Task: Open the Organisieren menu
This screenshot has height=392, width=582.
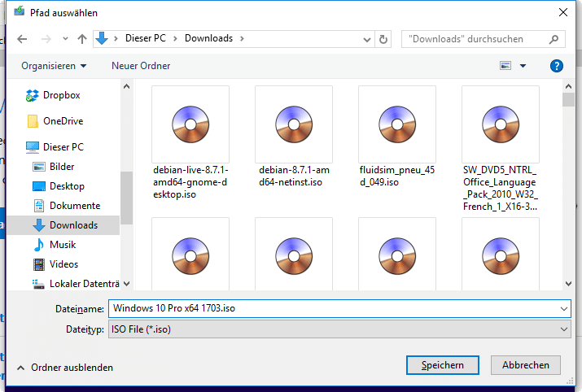Action: [x=54, y=66]
